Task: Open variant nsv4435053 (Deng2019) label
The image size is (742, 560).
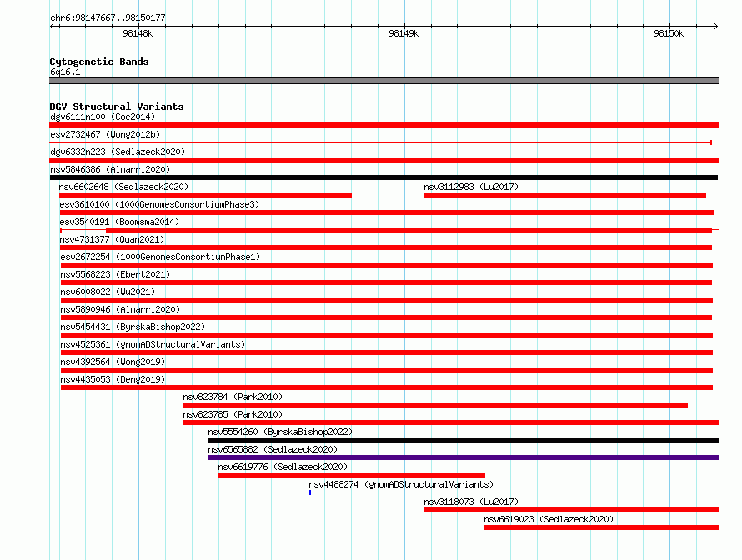Action: (113, 379)
